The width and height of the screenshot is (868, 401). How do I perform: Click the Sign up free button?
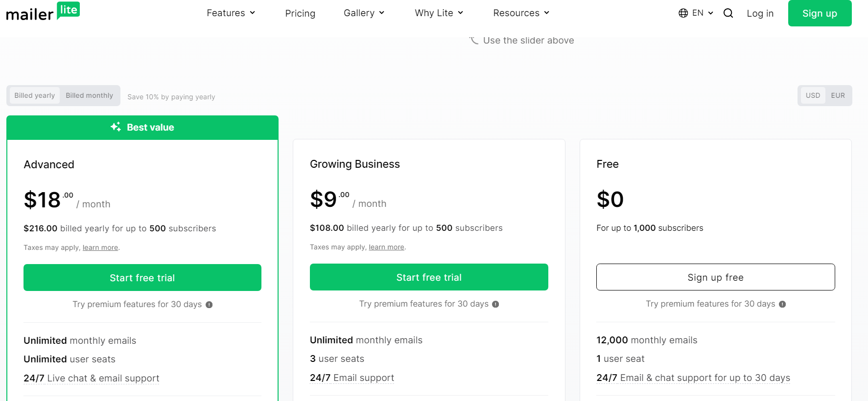(715, 277)
